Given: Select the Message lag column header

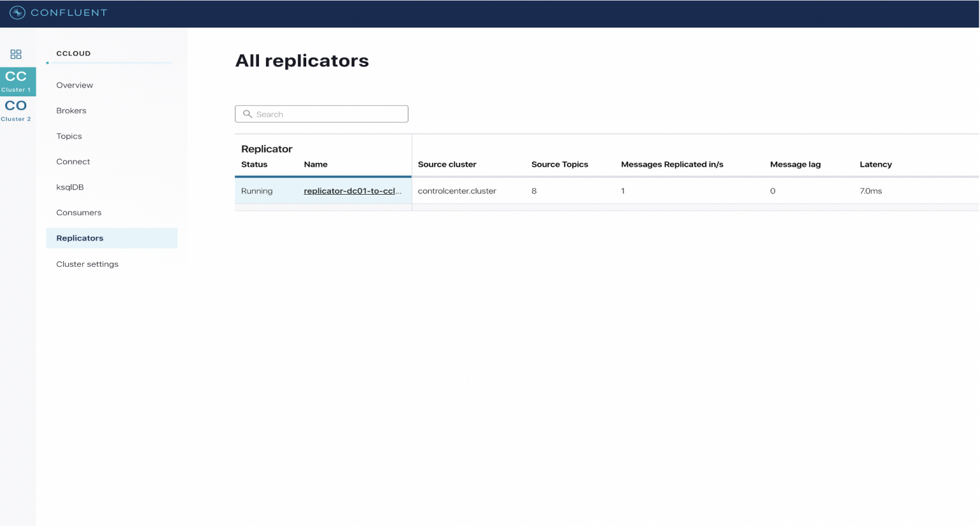Looking at the screenshot, I should click(x=795, y=164).
